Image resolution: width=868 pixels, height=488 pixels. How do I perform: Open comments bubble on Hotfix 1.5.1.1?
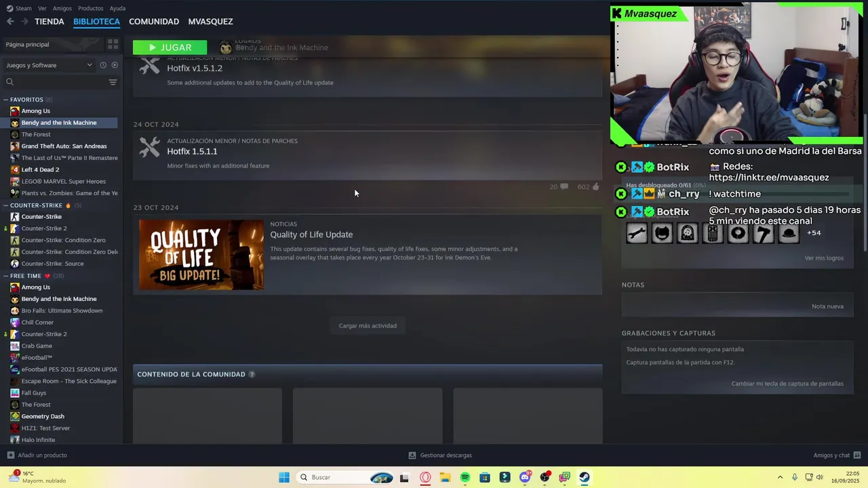click(x=564, y=186)
